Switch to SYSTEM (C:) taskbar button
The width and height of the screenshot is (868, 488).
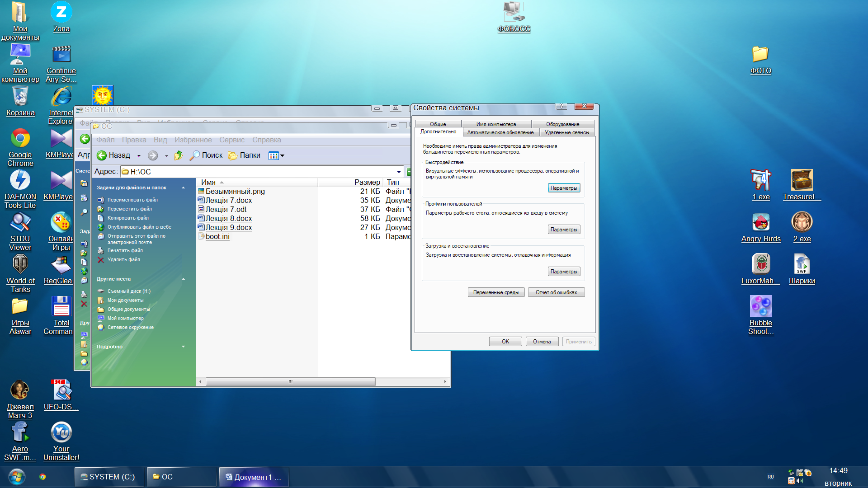109,477
